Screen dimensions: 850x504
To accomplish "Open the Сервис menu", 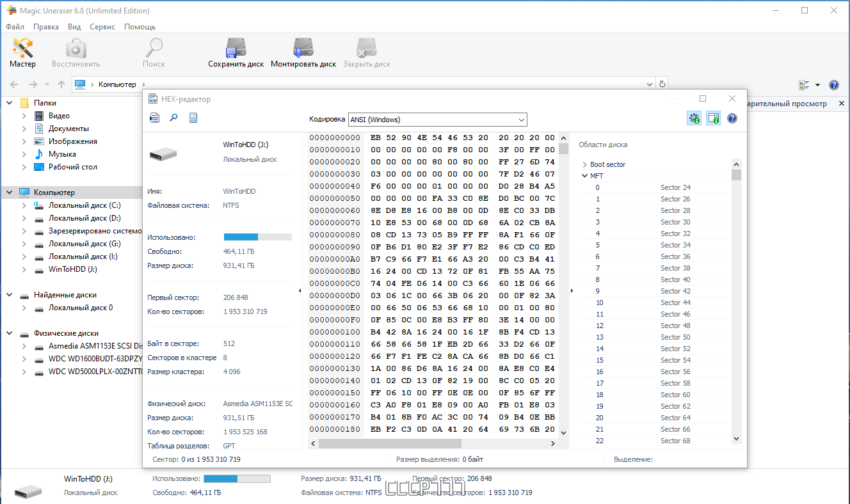I will 102,27.
